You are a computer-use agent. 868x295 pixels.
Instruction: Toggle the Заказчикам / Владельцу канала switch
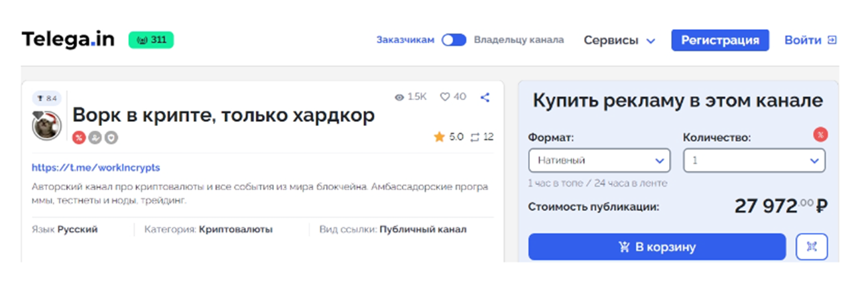point(454,40)
